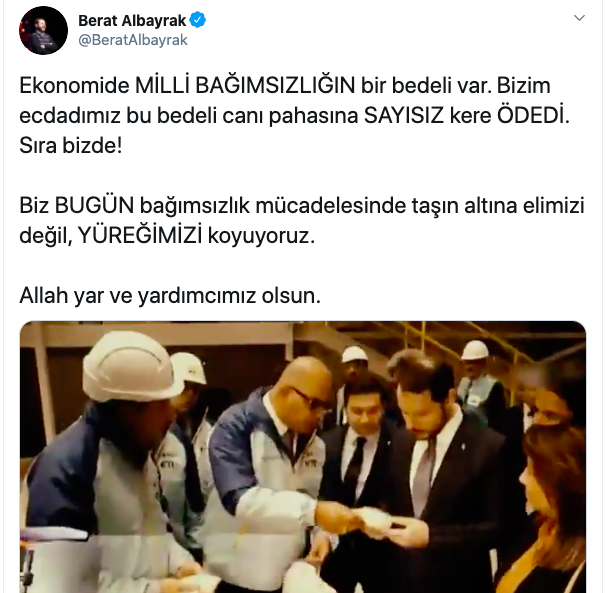Click the "Sıra bizde!" text
The width and height of the screenshot is (606, 593).
(71, 146)
